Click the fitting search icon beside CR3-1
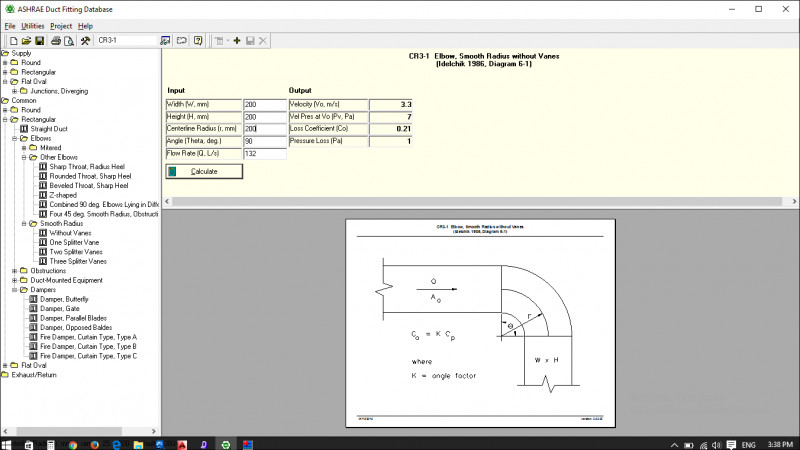Viewport: 800px width, 450px height. pos(165,41)
